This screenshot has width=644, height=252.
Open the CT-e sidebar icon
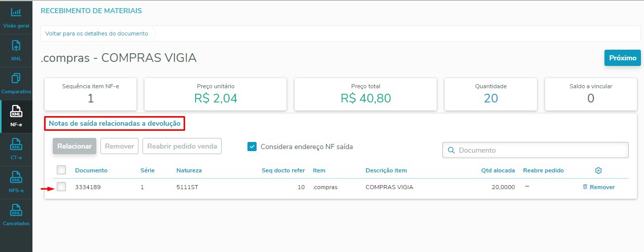pos(16,145)
